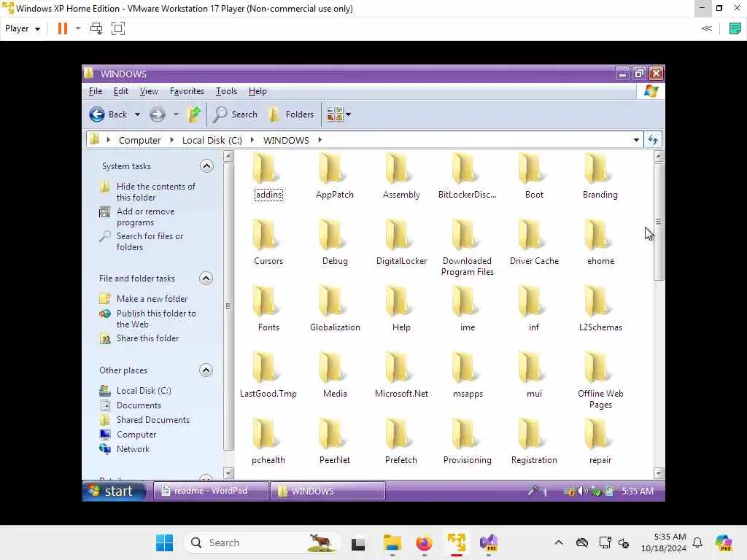Select the inf folder icon
Viewport: 747px width, 560px height.
click(531, 301)
